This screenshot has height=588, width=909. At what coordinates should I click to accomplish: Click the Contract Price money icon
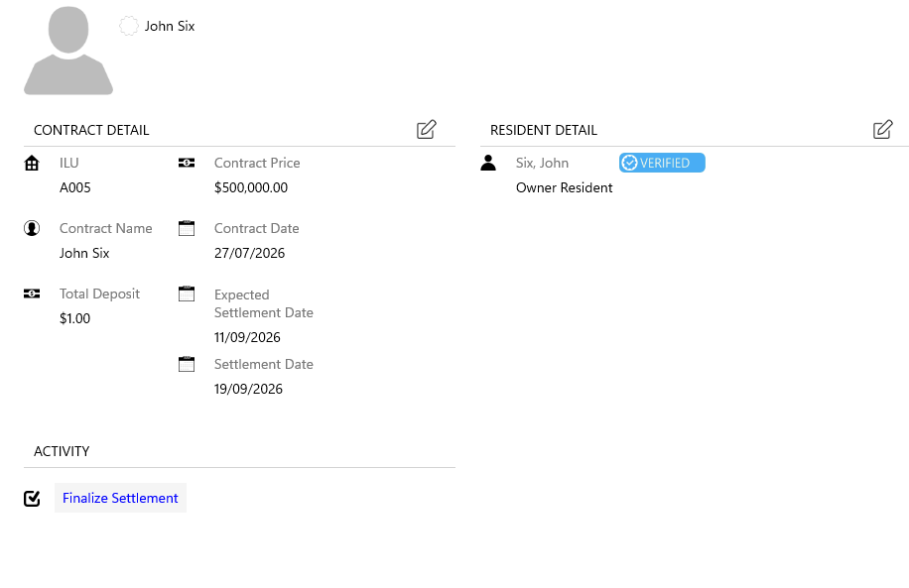click(187, 163)
